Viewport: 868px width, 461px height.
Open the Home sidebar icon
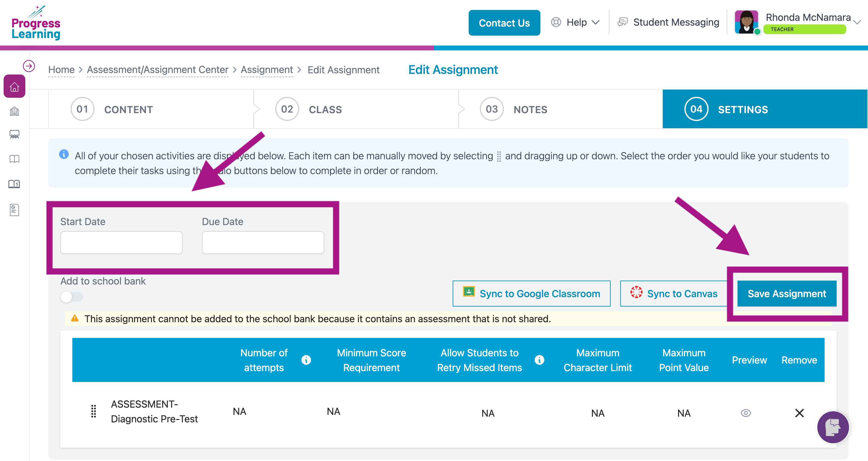click(14, 86)
